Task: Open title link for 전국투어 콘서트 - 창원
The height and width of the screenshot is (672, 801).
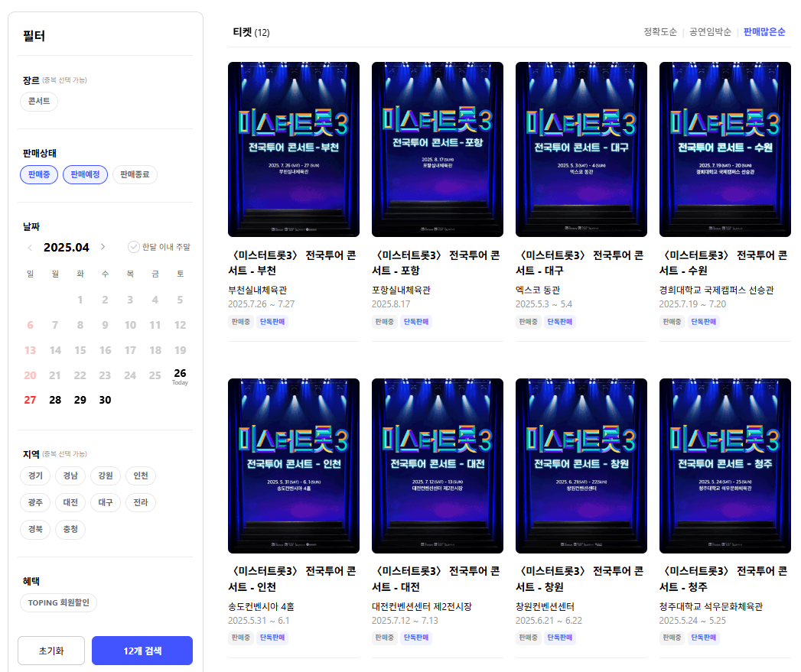Action: [580, 579]
